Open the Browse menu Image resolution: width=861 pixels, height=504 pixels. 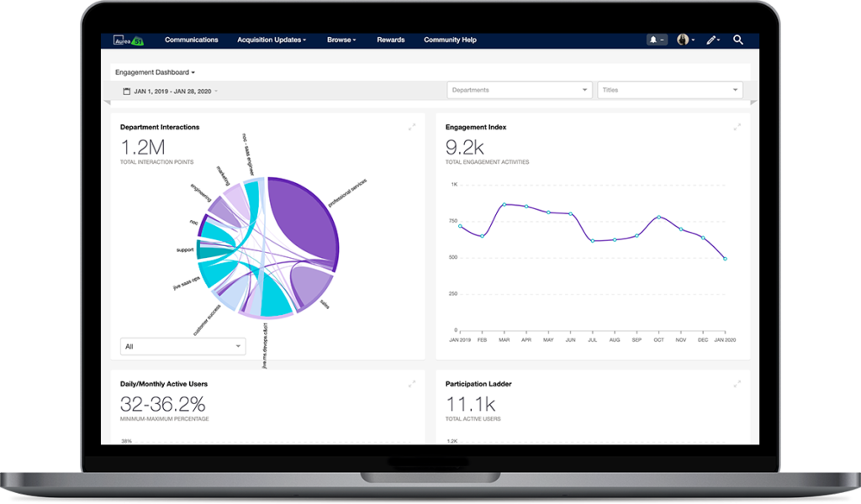341,39
